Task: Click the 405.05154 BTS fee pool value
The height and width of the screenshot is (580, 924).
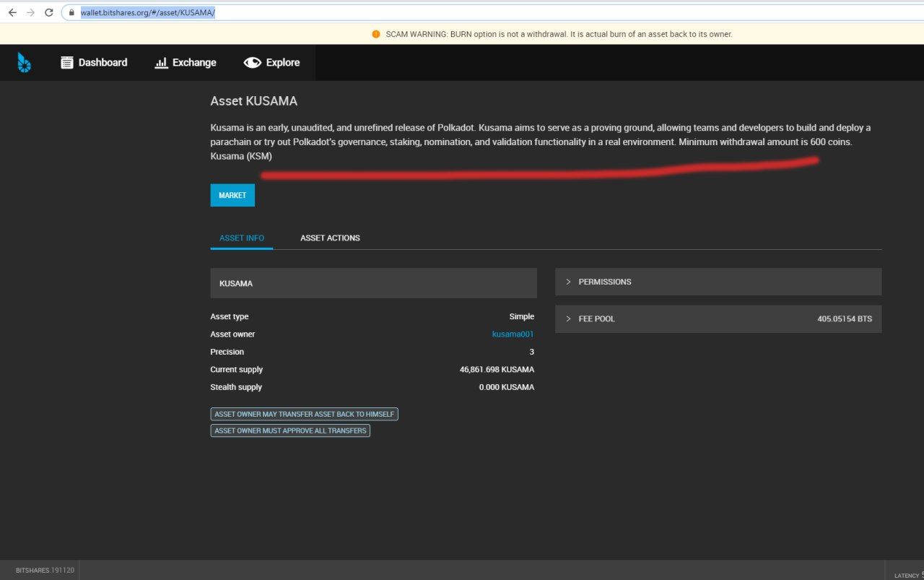Action: tap(845, 319)
